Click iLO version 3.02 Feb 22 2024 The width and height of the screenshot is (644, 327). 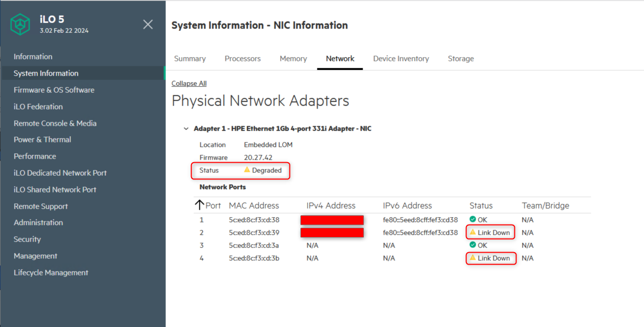[64, 31]
